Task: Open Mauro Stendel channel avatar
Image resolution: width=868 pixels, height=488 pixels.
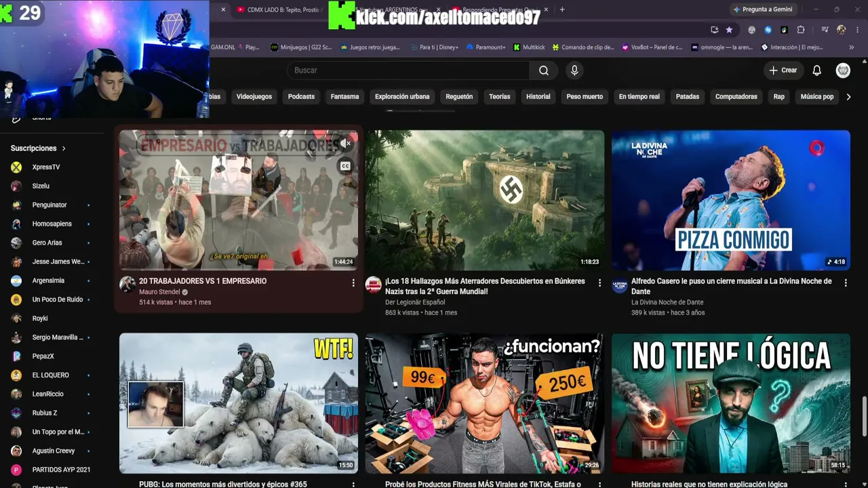Action: (x=127, y=285)
